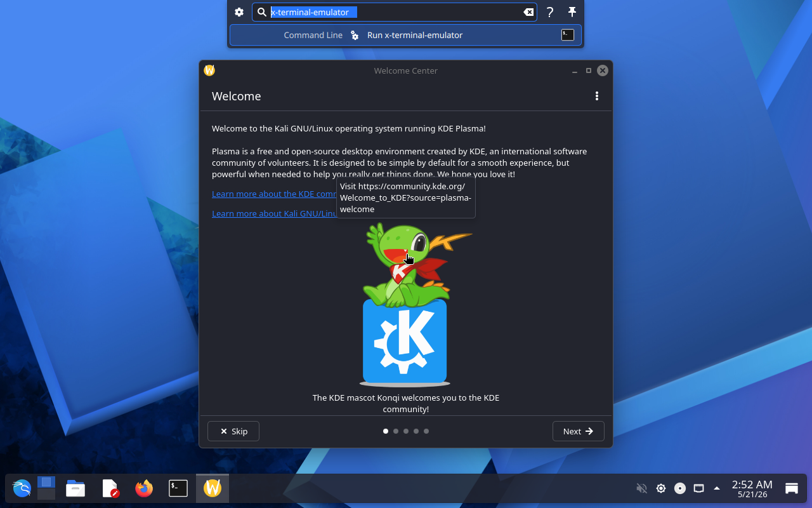Click the Konqi mascot image
Screen dimensions: 812x508
[406, 305]
